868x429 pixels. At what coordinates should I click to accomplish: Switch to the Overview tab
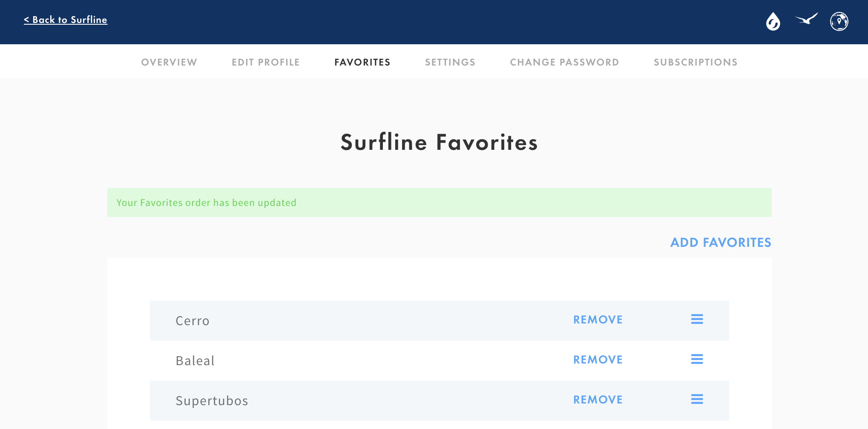169,62
